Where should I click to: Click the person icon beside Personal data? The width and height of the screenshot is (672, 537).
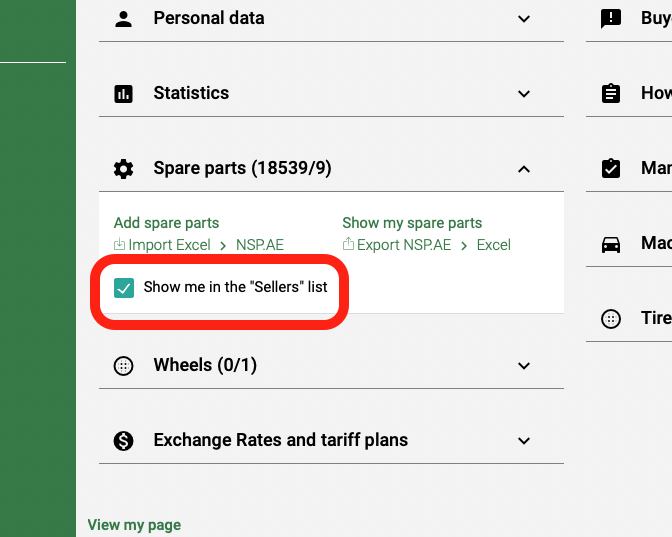tap(123, 19)
